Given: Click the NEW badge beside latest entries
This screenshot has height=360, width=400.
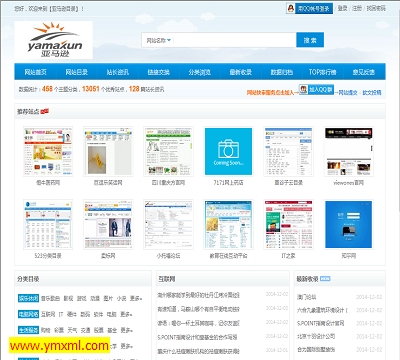Looking at the screenshot, I should pos(325,279).
